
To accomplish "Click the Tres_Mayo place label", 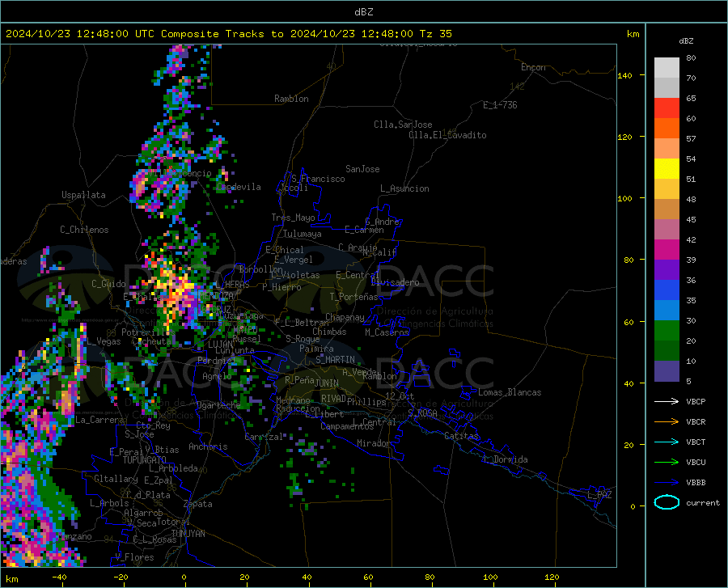I will tap(293, 218).
